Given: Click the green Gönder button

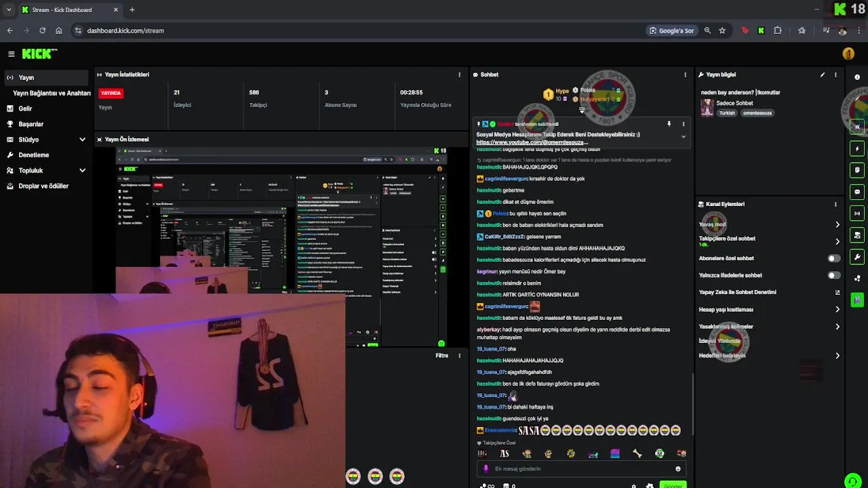Looking at the screenshot, I should pos(673,485).
